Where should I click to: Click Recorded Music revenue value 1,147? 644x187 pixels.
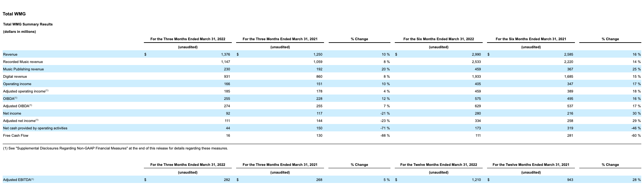pos(225,62)
